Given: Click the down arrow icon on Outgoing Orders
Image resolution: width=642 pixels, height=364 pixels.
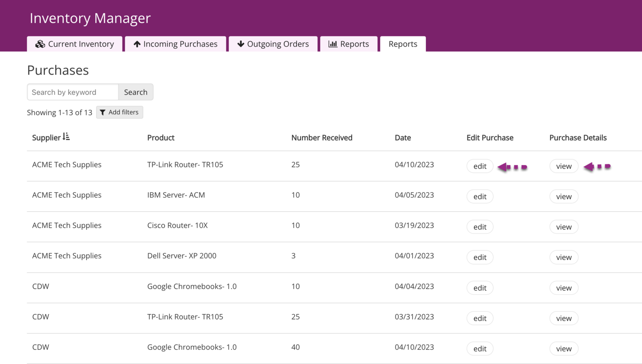Looking at the screenshot, I should point(241,44).
